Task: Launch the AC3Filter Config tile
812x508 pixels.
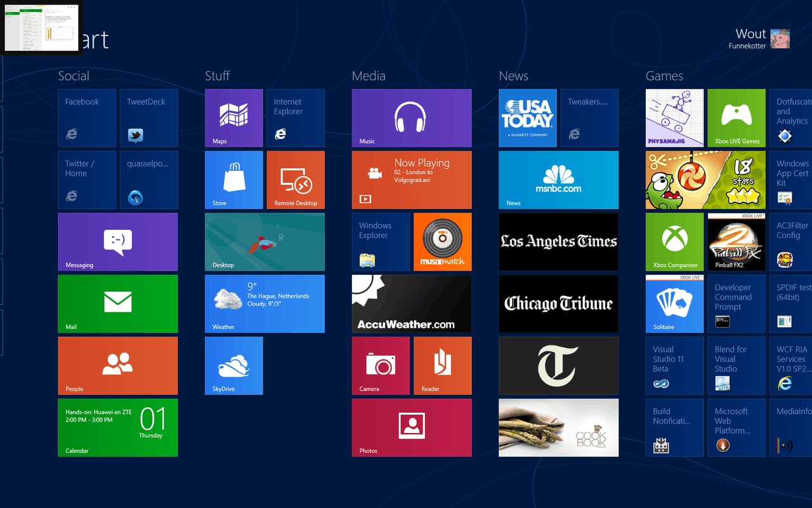Action: coord(791,242)
